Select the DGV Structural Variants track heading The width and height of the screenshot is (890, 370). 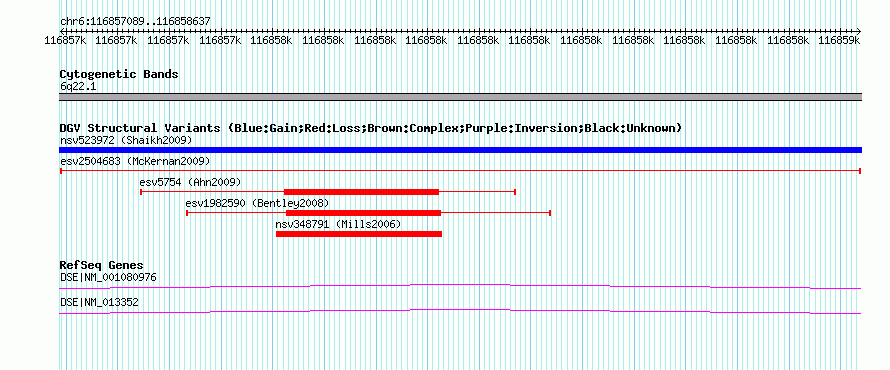371,128
